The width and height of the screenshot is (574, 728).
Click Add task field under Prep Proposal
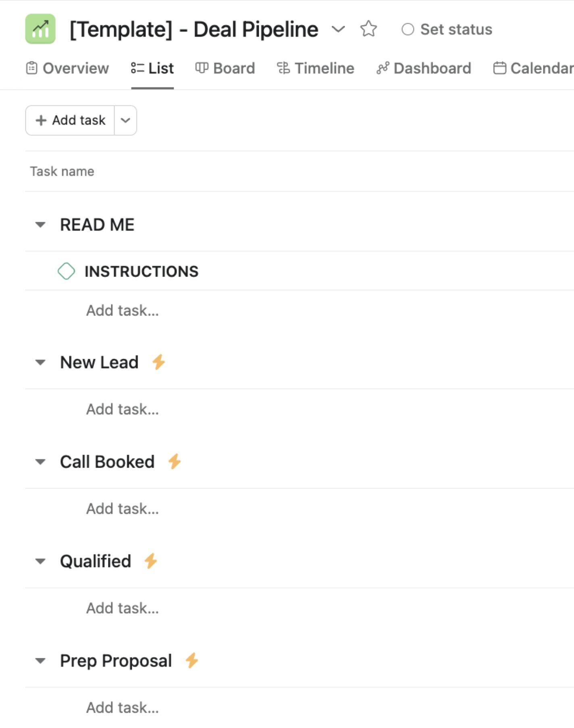click(x=123, y=707)
